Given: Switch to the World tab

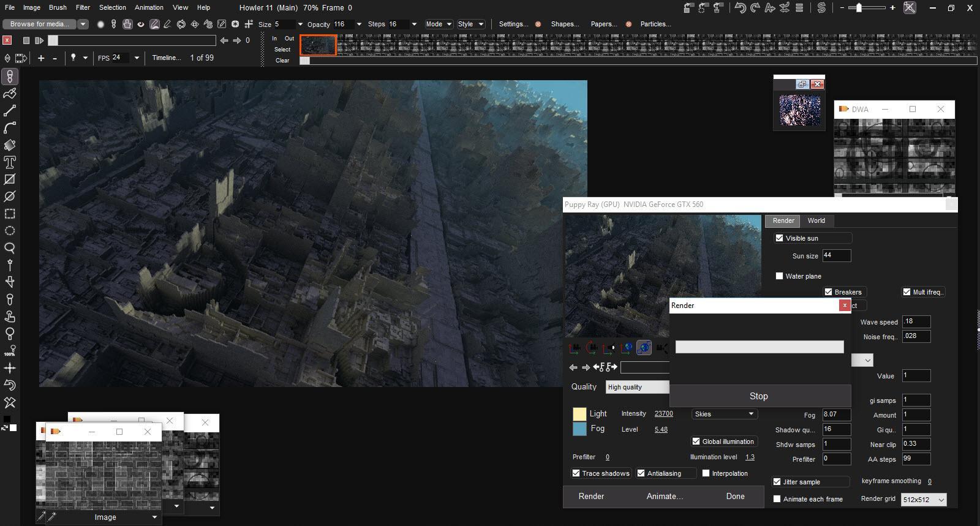Looking at the screenshot, I should (816, 220).
